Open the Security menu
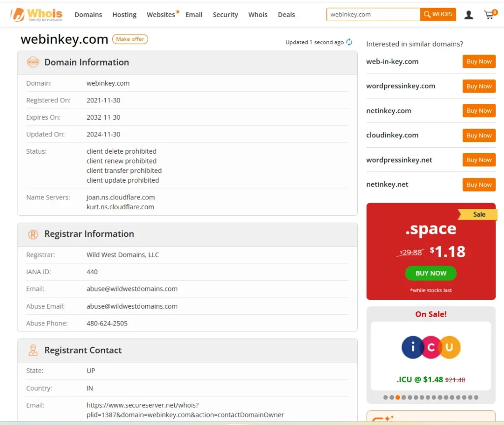 click(225, 15)
